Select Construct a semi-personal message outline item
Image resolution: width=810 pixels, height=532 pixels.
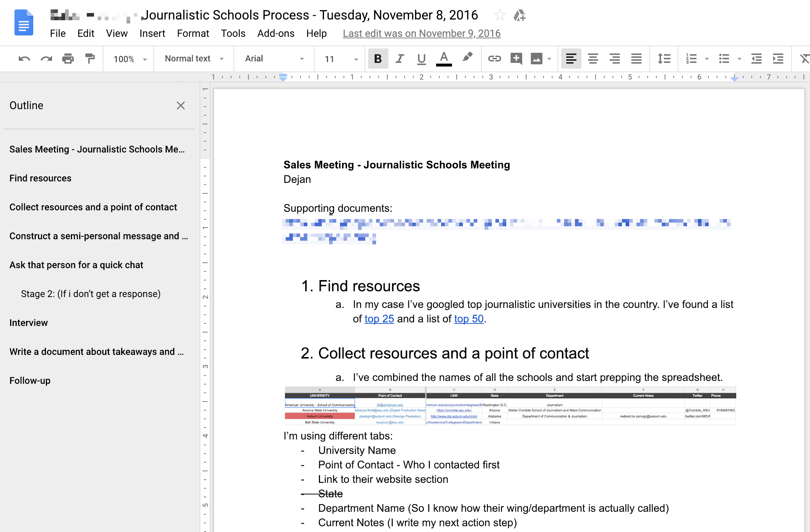pyautogui.click(x=99, y=236)
